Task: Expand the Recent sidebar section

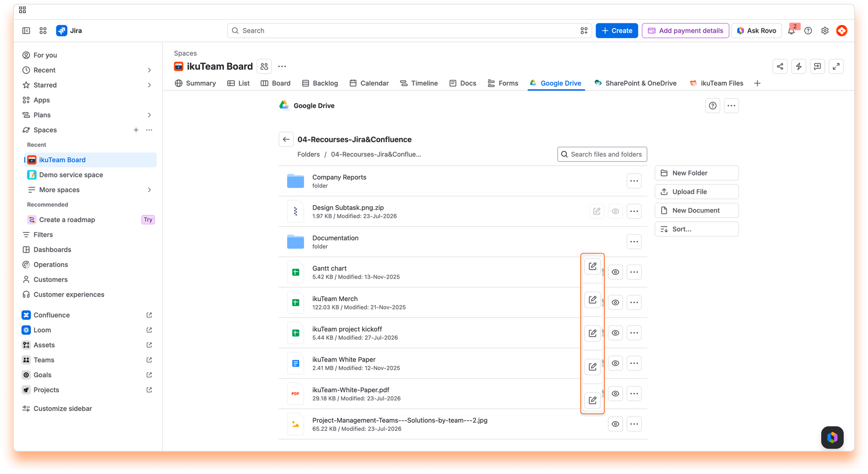Action: pos(149,70)
